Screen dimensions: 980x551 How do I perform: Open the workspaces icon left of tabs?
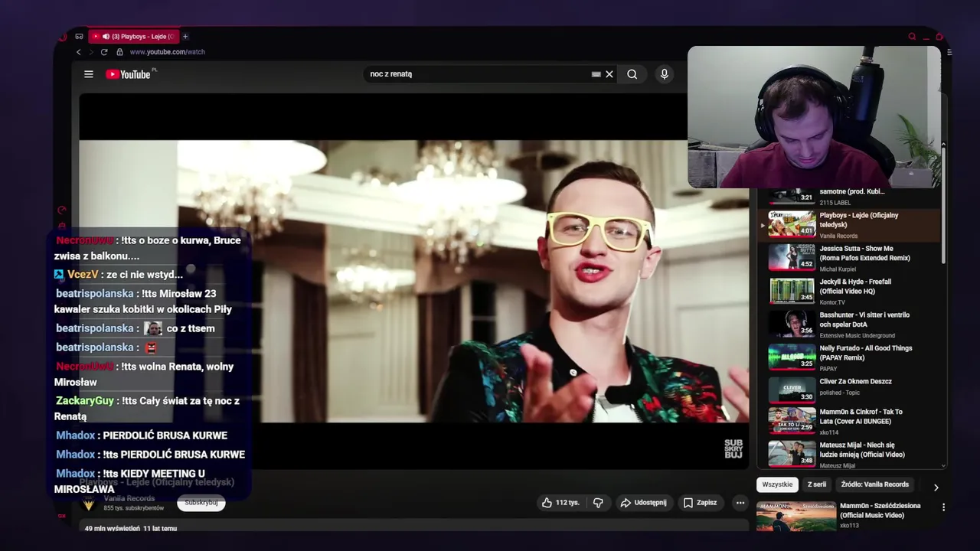click(79, 36)
